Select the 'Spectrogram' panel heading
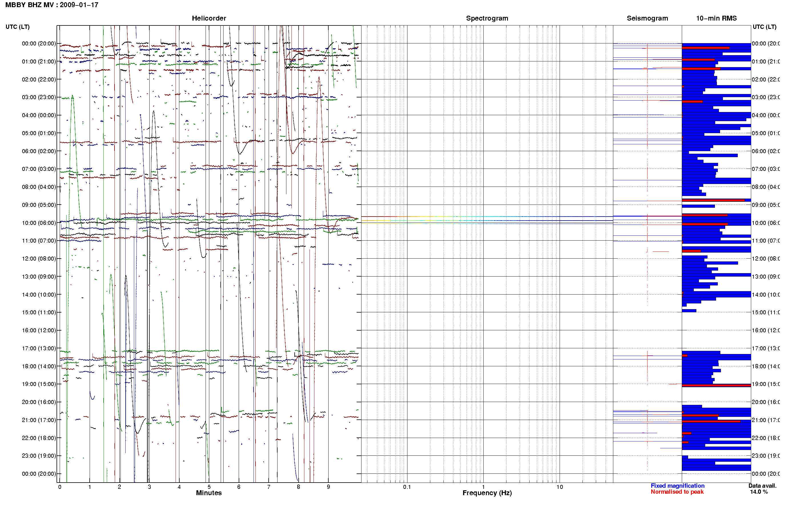Image resolution: width=812 pixels, height=508 pixels. [487, 18]
